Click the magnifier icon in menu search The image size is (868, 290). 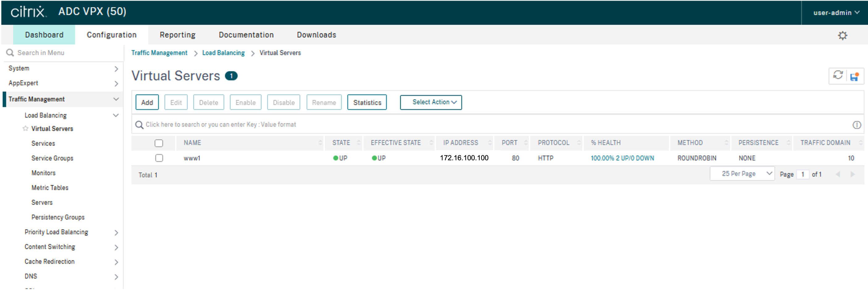click(10, 53)
